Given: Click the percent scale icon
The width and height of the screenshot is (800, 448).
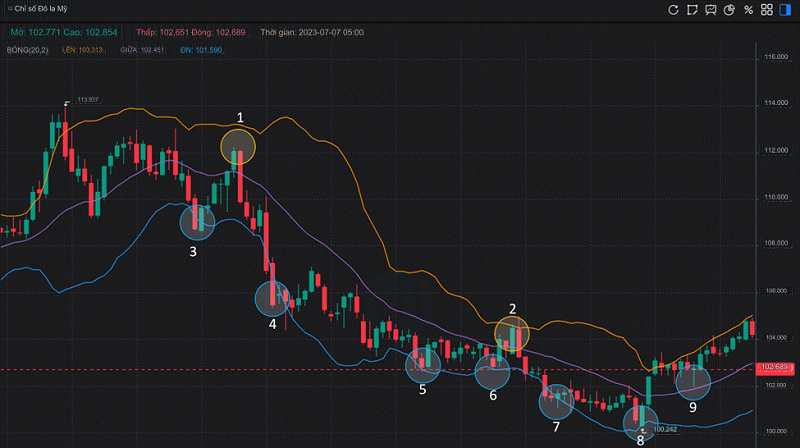Looking at the screenshot, I should 749,10.
